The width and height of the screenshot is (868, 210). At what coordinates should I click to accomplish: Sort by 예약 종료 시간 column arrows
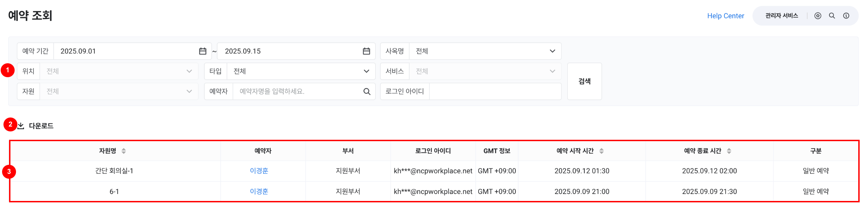click(729, 151)
